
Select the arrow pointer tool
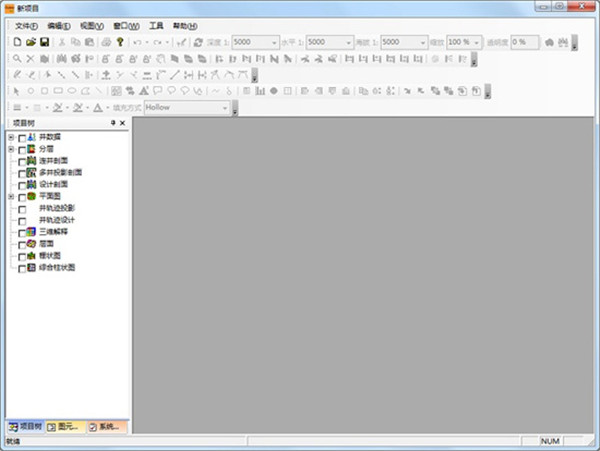(x=17, y=91)
